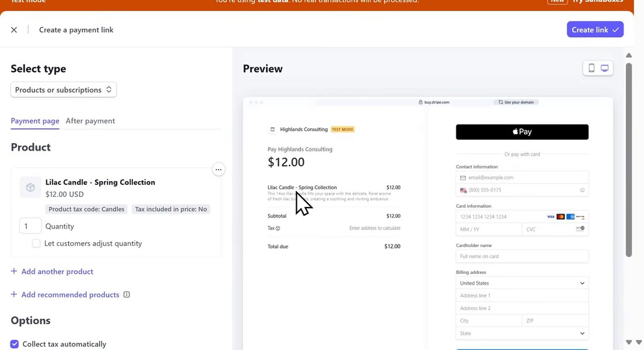Switch preview to mobile device view
The image size is (644, 350).
click(x=591, y=68)
